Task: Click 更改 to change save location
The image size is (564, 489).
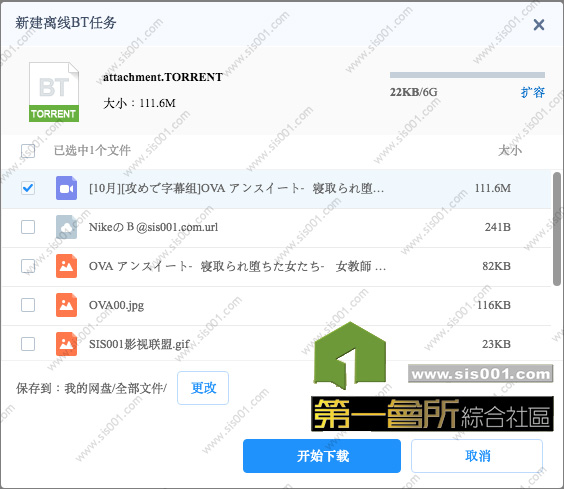Action: pos(203,388)
